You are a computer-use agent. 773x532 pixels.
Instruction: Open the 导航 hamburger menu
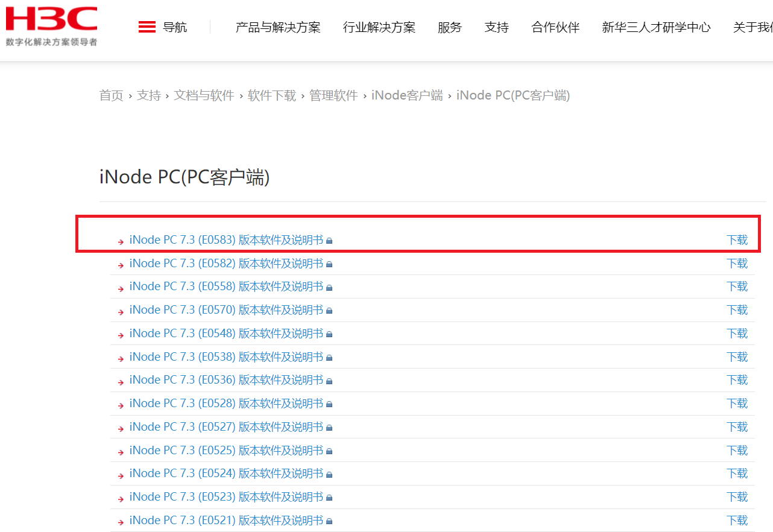pos(162,27)
